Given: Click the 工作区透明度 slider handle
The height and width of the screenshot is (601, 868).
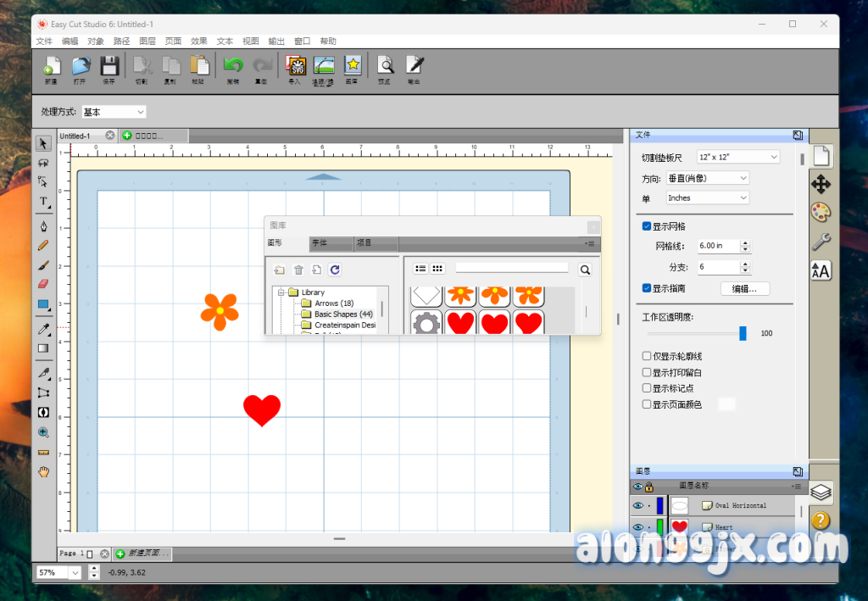Looking at the screenshot, I should [x=743, y=333].
